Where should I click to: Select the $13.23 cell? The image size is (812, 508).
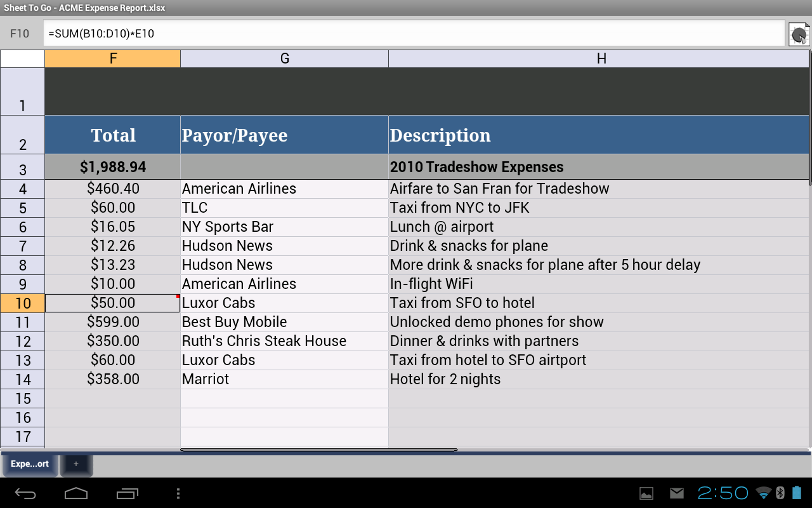[x=113, y=265]
